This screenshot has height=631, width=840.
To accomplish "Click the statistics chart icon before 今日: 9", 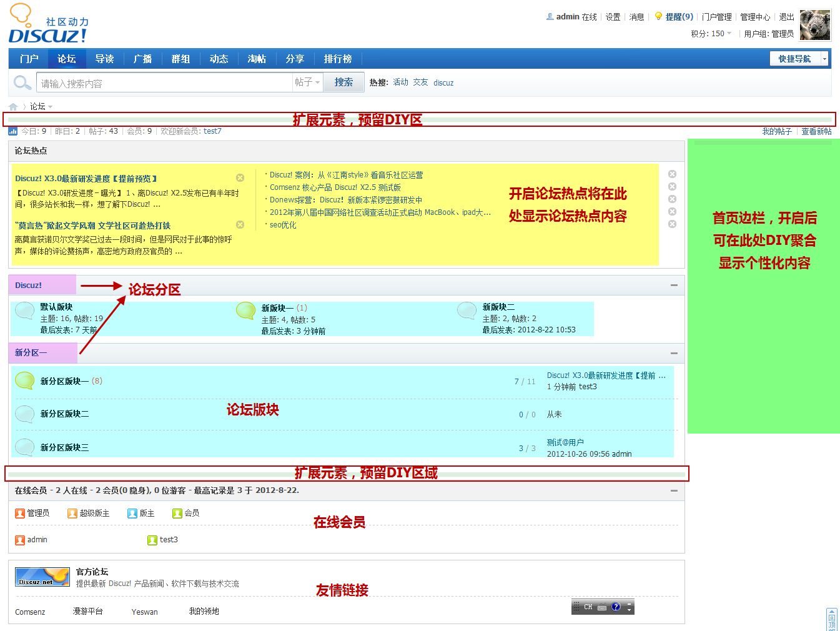I will (x=12, y=131).
